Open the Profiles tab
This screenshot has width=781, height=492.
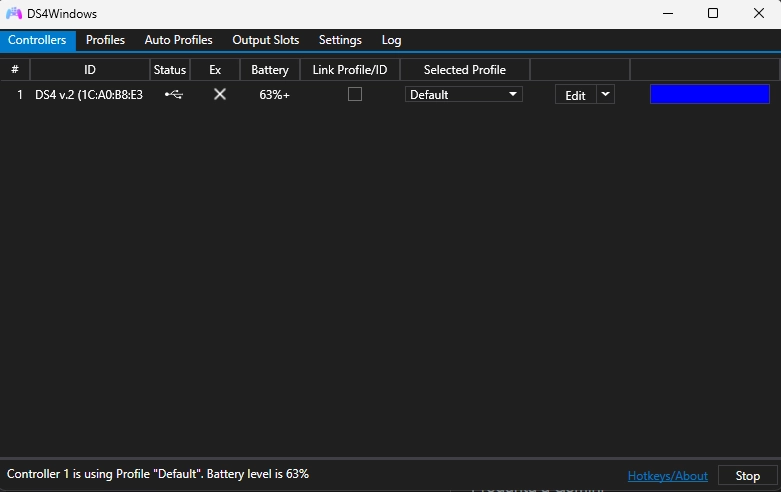point(105,40)
